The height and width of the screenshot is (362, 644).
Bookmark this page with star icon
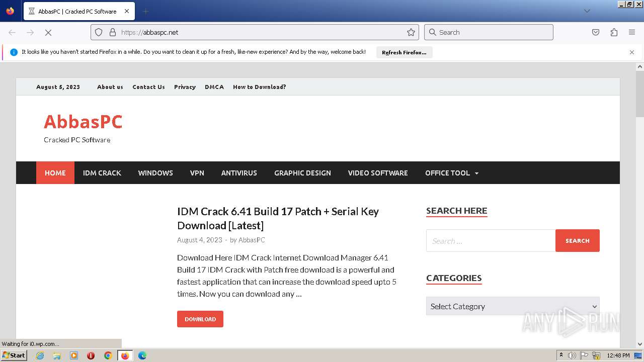click(411, 32)
